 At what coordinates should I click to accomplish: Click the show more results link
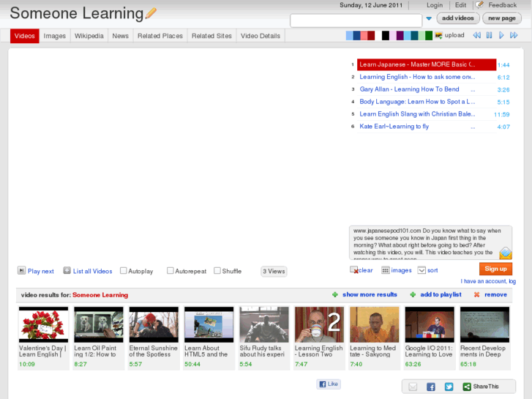point(370,295)
